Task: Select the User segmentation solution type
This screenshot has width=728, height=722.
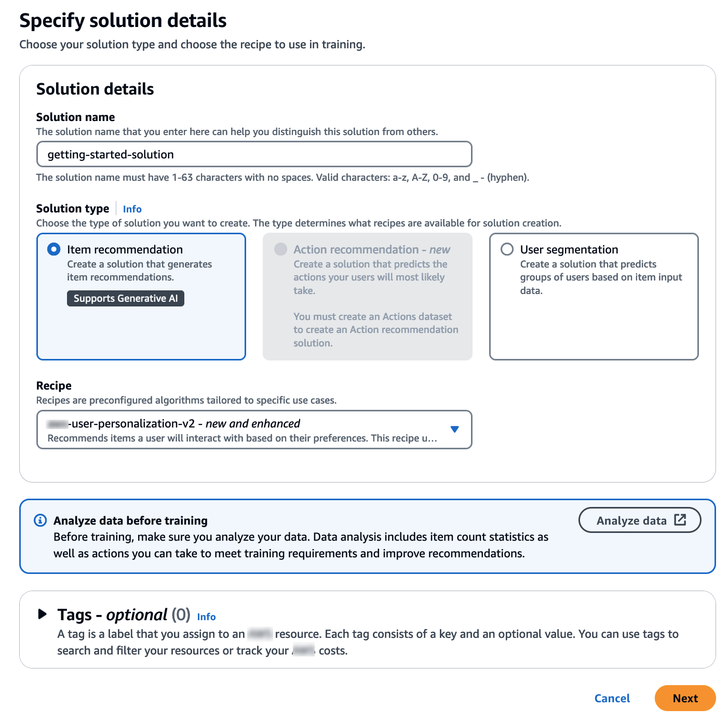Action: (594, 297)
